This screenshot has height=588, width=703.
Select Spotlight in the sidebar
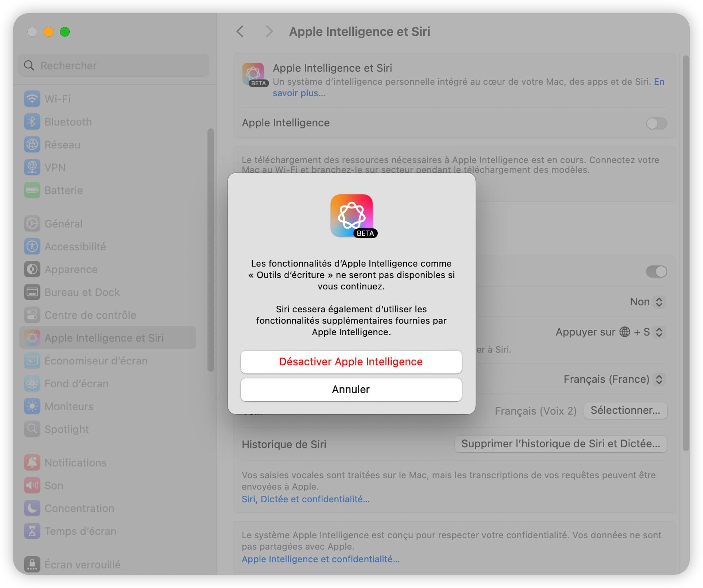click(x=108, y=429)
